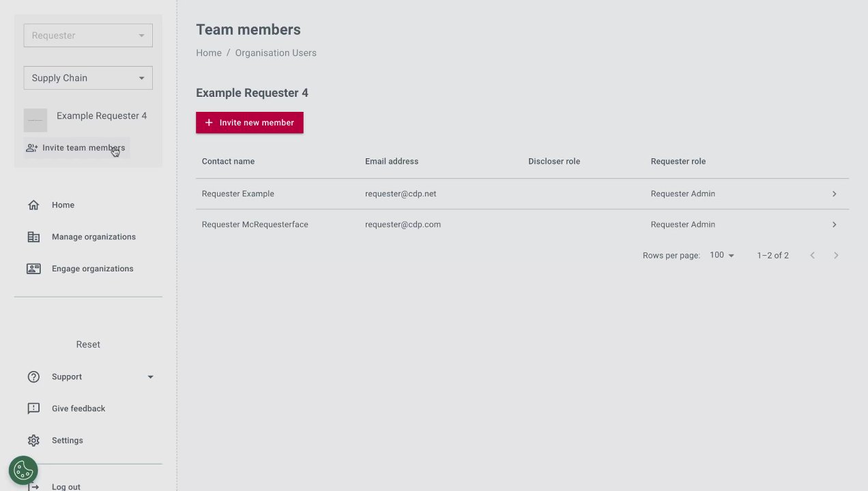
Task: Change rows per page from 100
Action: (722, 255)
